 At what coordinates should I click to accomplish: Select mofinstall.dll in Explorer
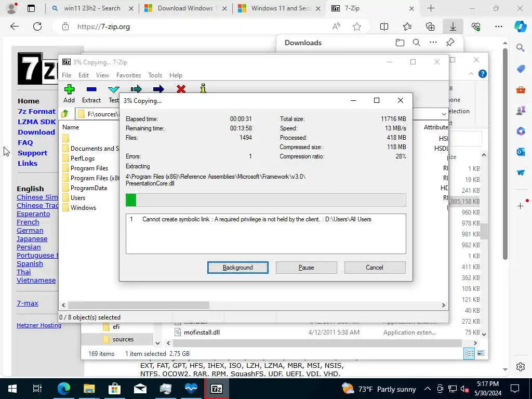(x=202, y=332)
